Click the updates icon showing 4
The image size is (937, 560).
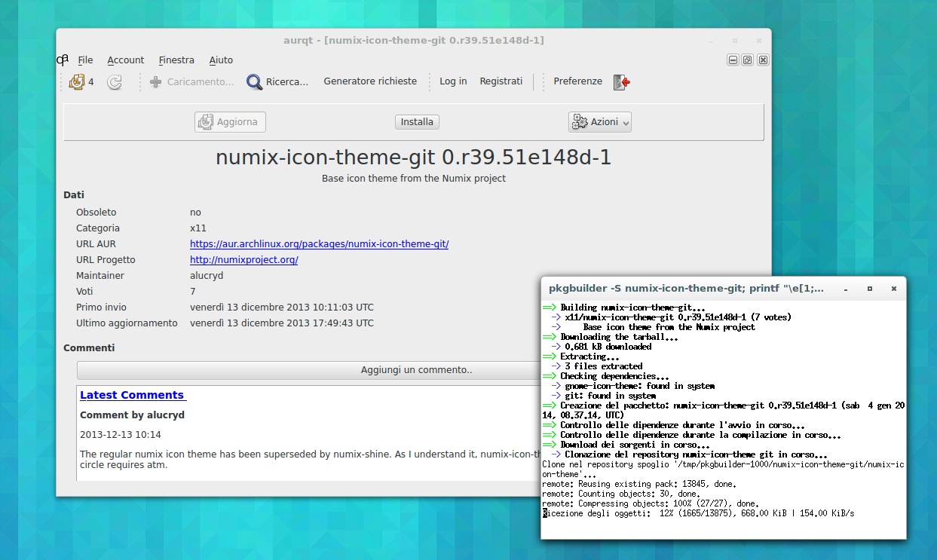tap(81, 81)
